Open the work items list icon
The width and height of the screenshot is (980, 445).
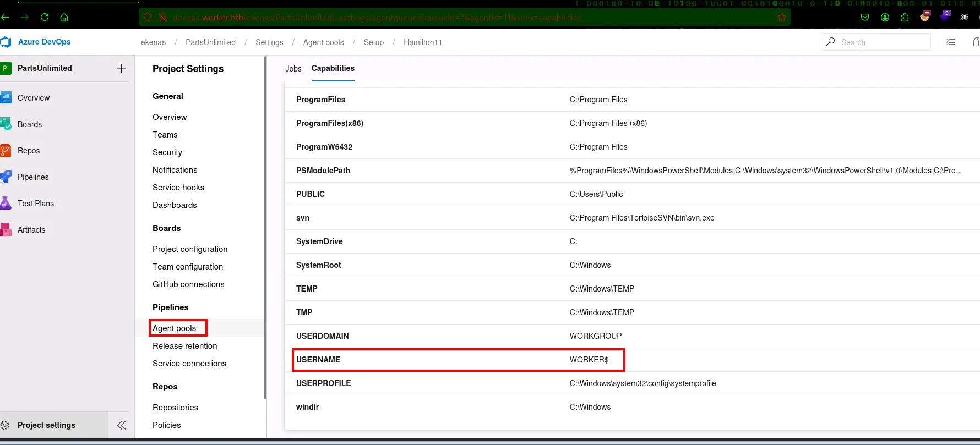coord(951,42)
